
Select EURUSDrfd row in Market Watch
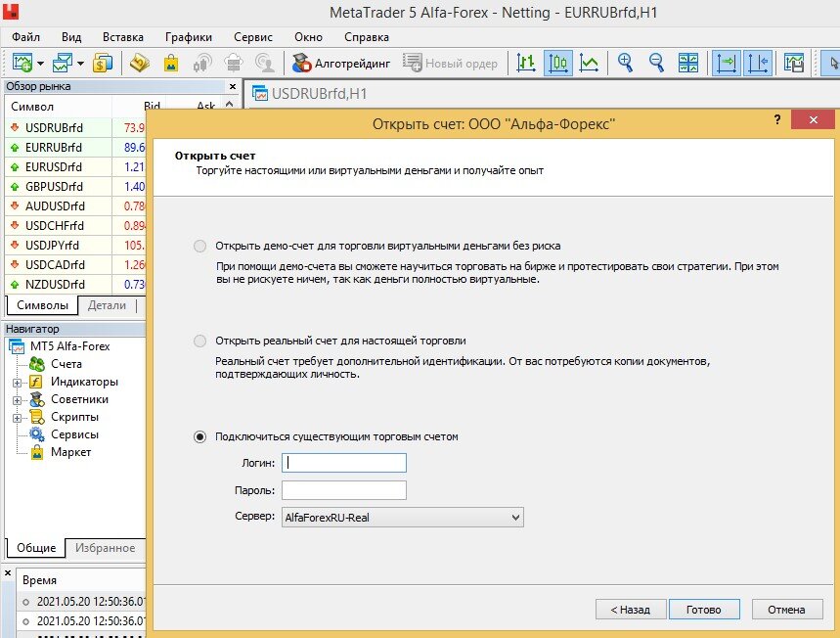tap(75, 166)
